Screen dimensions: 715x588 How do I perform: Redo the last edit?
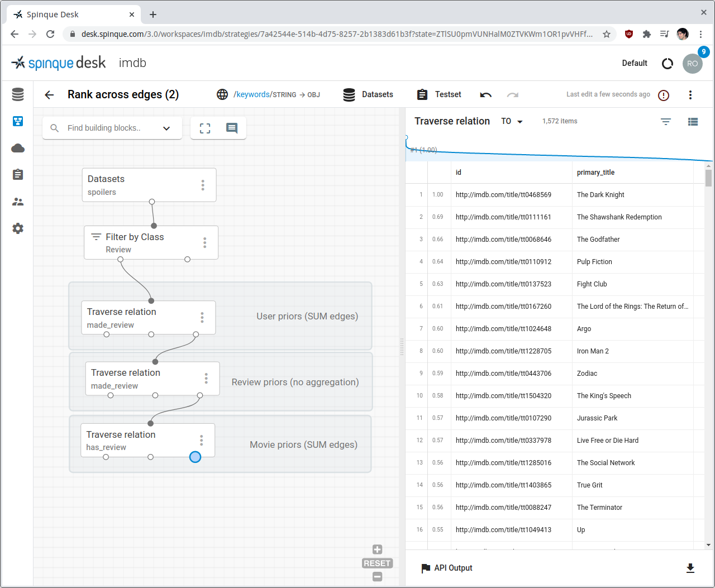point(513,95)
